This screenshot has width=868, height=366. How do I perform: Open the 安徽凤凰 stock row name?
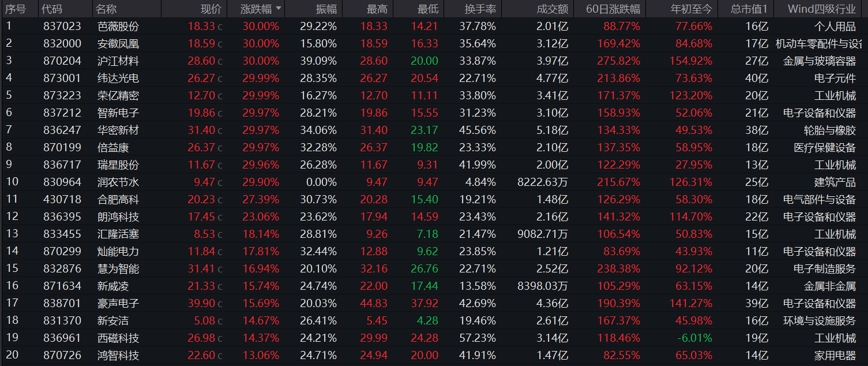pos(118,43)
